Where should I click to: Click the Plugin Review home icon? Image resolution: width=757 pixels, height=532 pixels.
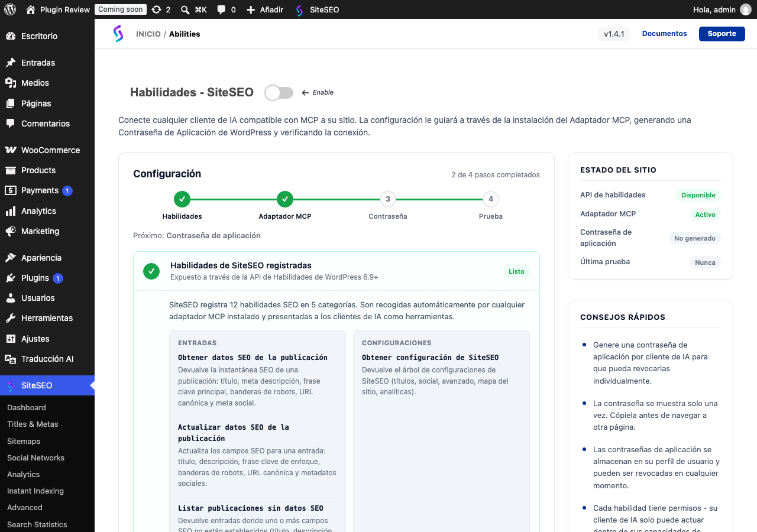click(31, 9)
